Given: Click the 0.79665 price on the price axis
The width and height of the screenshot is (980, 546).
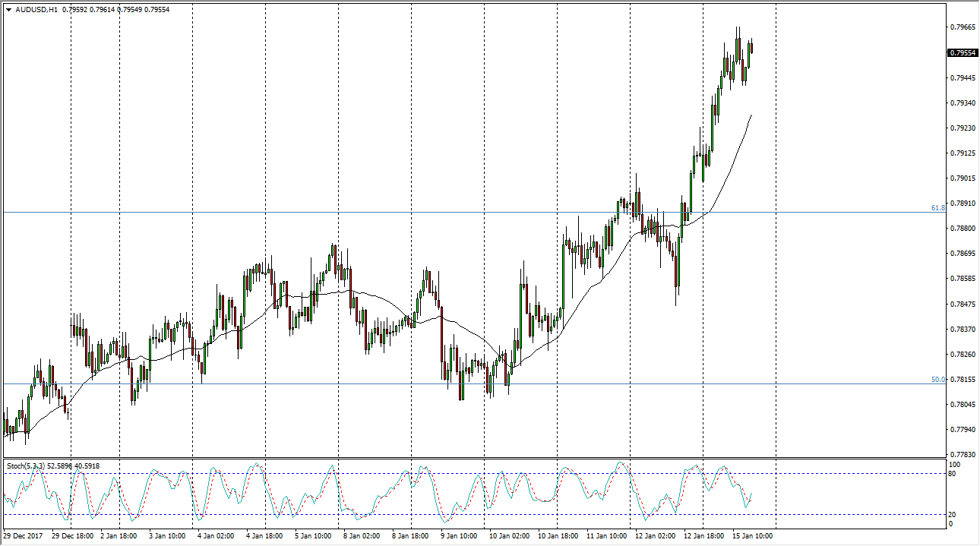Looking at the screenshot, I should pyautogui.click(x=962, y=27).
